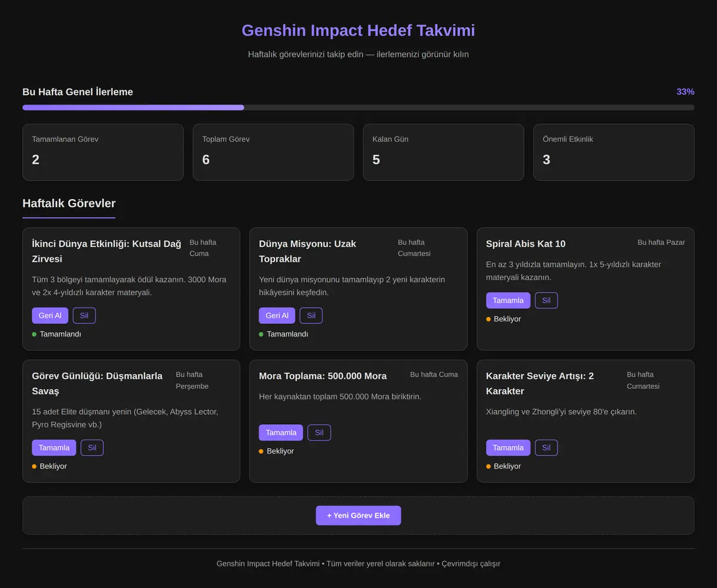This screenshot has width=717, height=588.
Task: Click Geri Al on Kutsal Dağ Zirvesi card
Action: [x=50, y=316]
